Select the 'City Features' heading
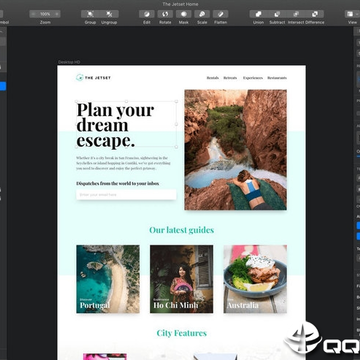 click(x=182, y=333)
